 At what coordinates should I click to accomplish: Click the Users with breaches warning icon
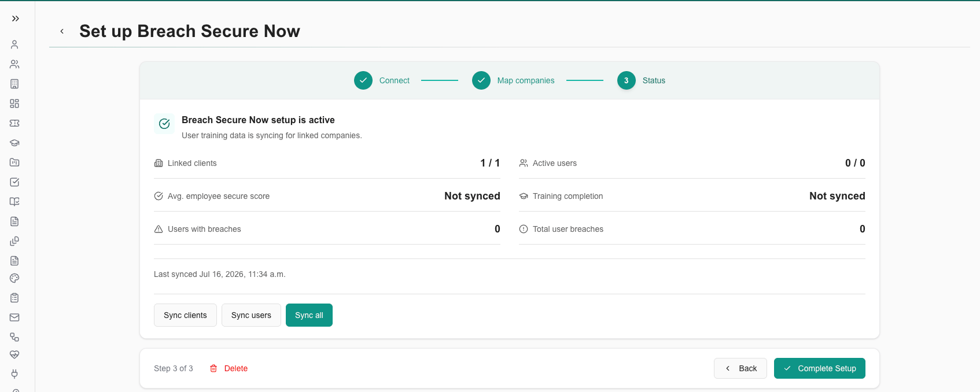coord(159,229)
